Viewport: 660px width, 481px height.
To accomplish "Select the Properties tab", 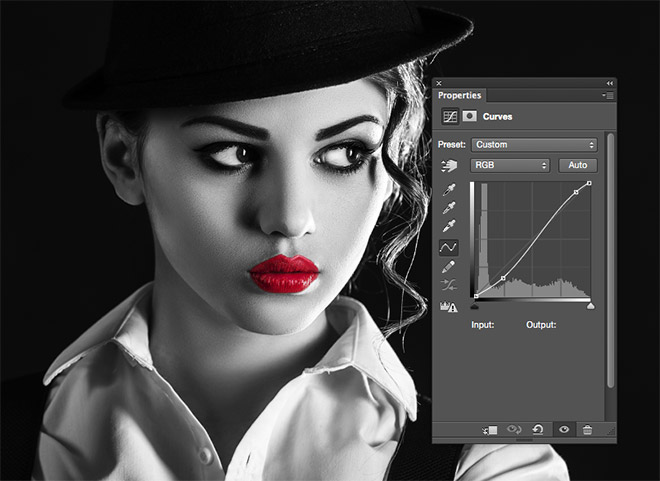I will tap(459, 96).
